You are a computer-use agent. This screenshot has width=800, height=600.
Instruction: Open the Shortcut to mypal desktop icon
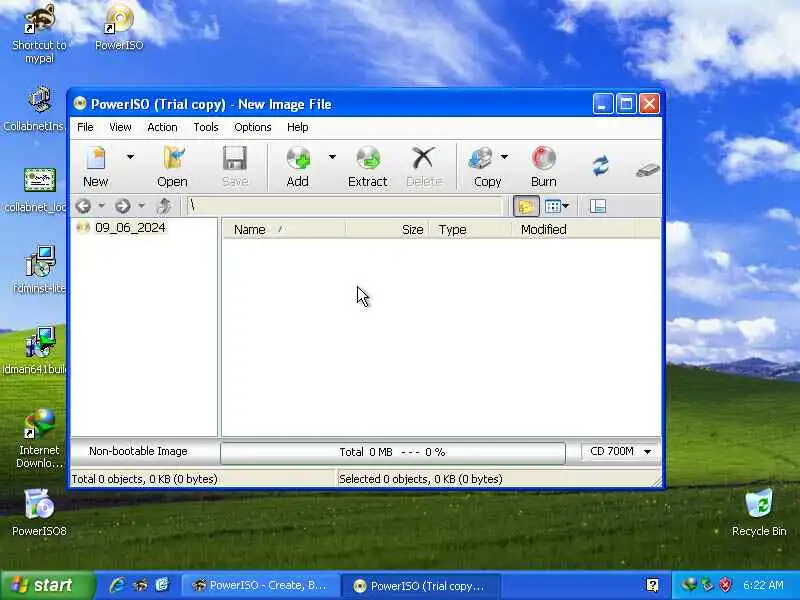pyautogui.click(x=39, y=34)
